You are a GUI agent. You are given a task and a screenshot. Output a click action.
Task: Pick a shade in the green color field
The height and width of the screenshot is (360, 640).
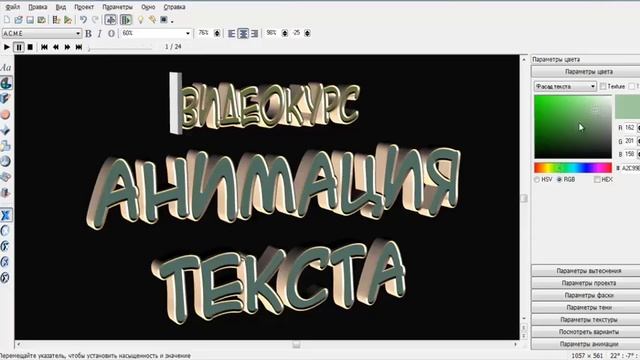573,127
